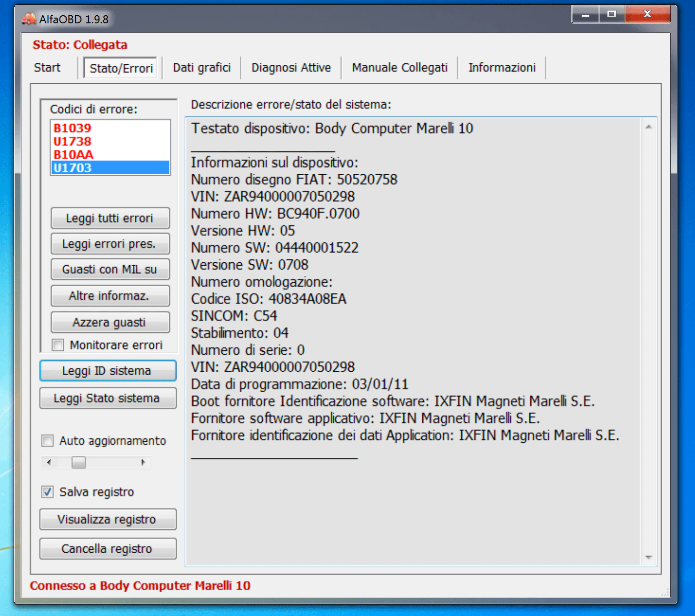Open the Diagnosi Attive tab
This screenshot has height=616, width=695.
coord(291,68)
